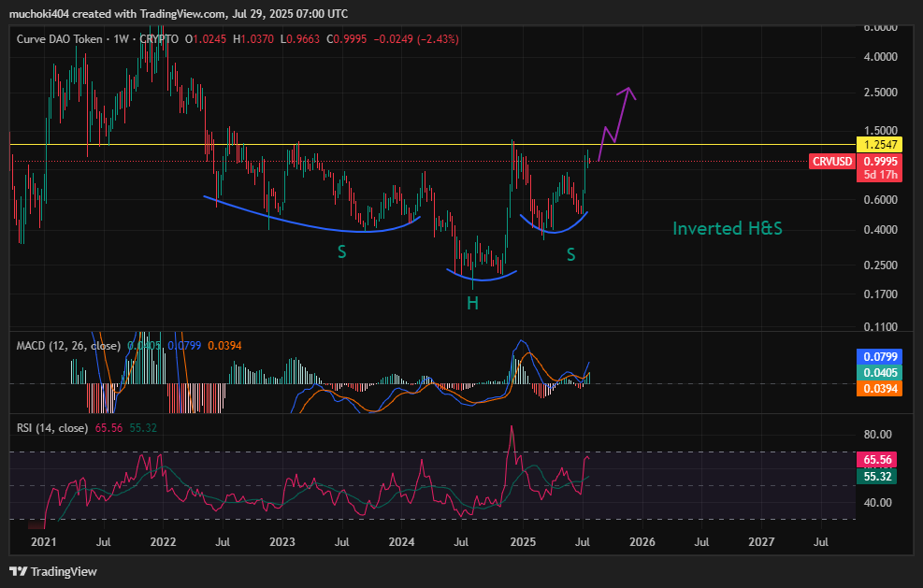Click the pink 65.56 RSI axis label
Image resolution: width=923 pixels, height=588 pixels.
tap(877, 460)
